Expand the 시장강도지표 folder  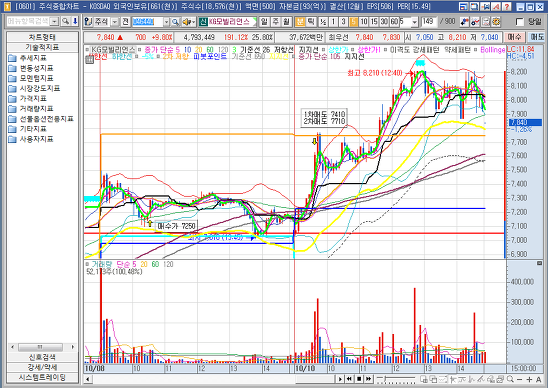click(x=35, y=88)
